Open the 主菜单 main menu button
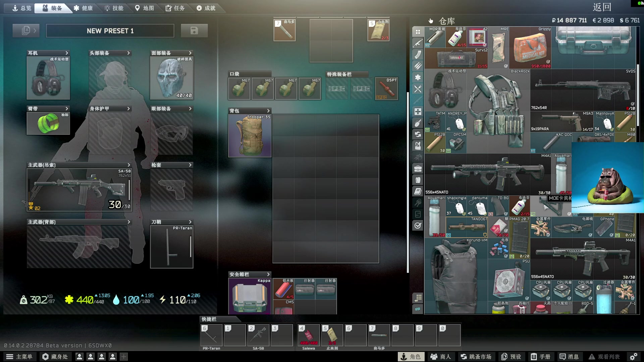This screenshot has height=362, width=644. pyautogui.click(x=19, y=357)
